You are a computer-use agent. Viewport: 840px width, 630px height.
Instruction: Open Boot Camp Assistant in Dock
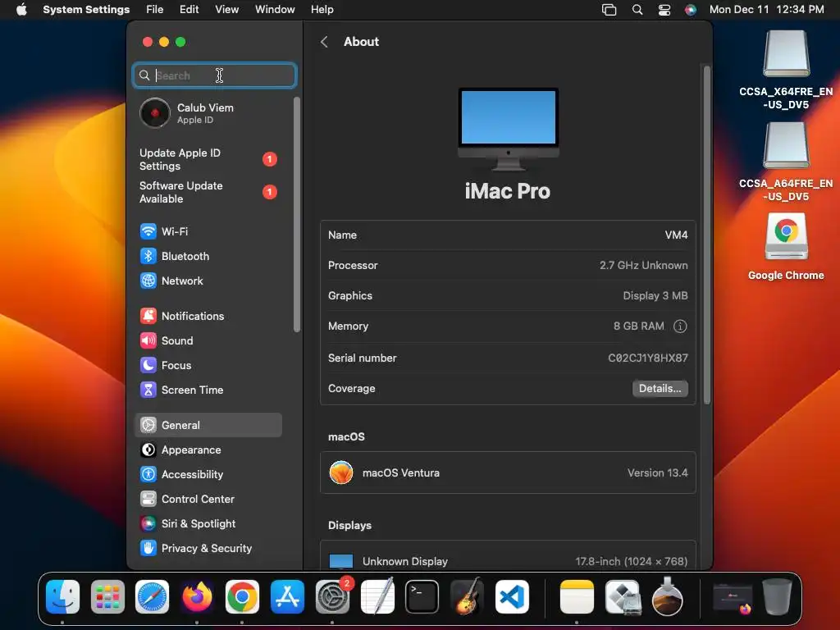[622, 597]
